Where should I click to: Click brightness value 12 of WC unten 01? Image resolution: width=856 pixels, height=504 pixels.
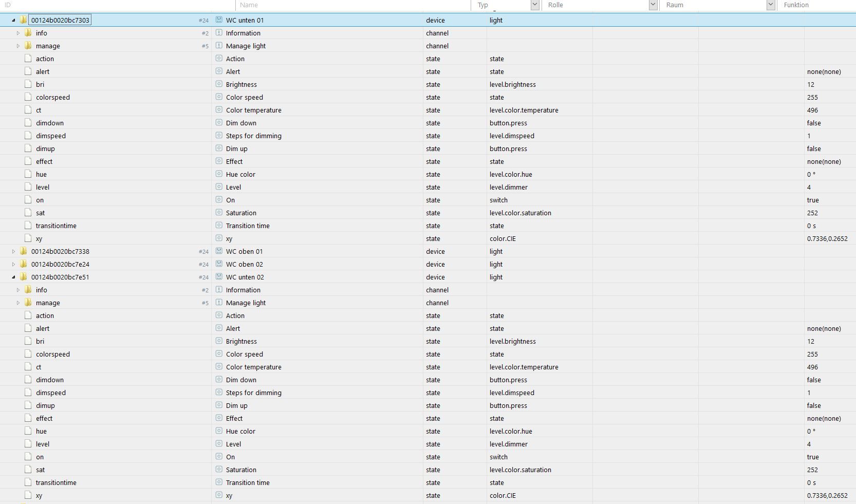[x=811, y=84]
